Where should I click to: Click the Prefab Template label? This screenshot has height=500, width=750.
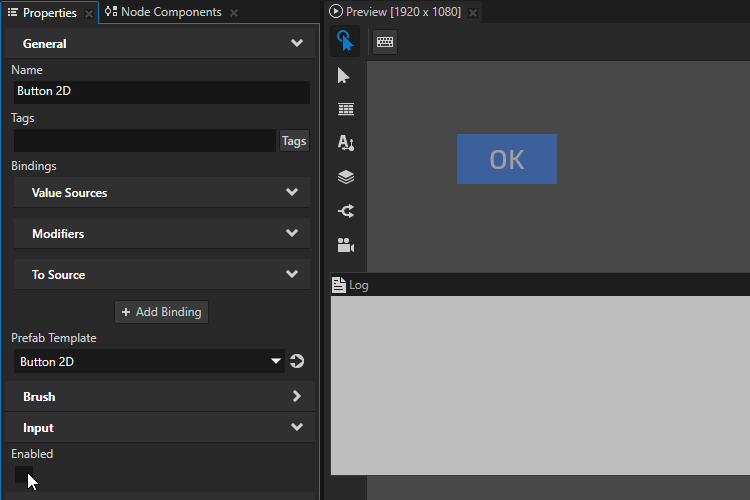point(54,338)
